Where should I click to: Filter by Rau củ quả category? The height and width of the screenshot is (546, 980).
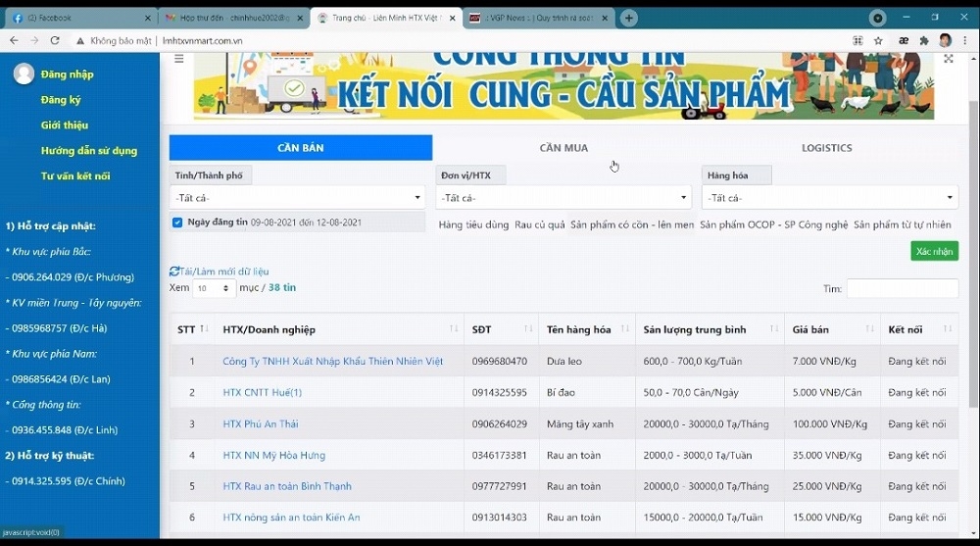pyautogui.click(x=539, y=224)
